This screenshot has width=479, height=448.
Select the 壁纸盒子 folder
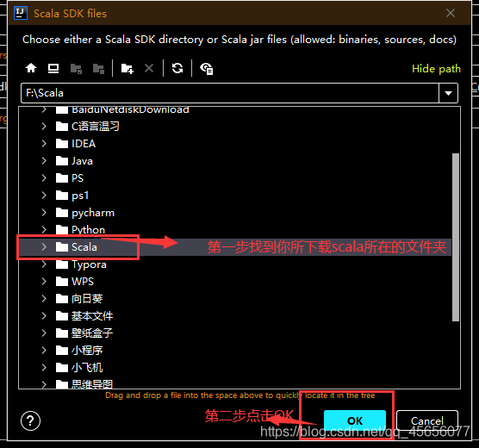84,333
